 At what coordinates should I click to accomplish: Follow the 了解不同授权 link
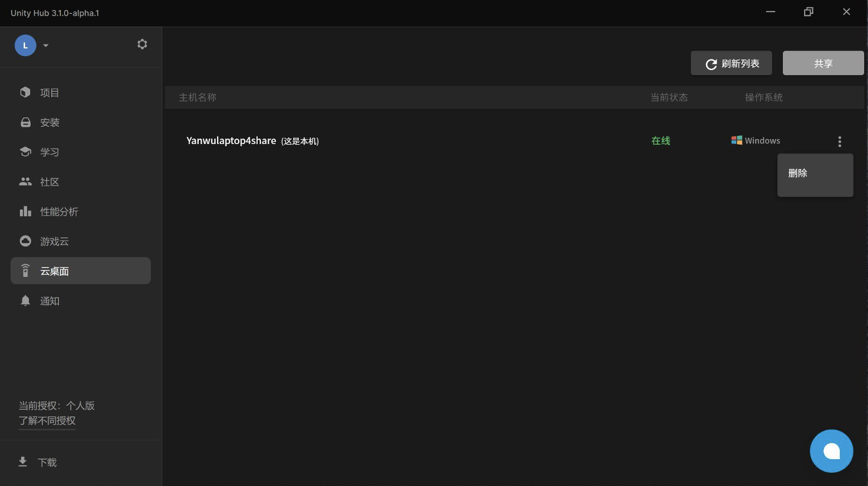(47, 421)
